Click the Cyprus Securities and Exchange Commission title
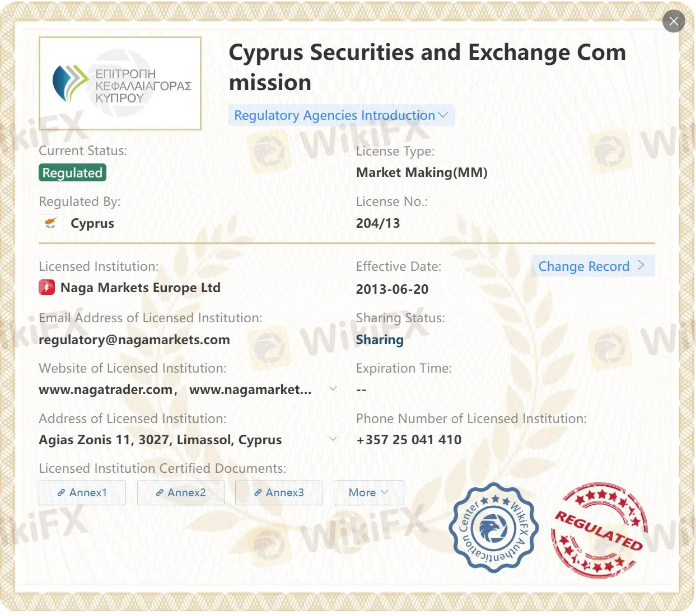Viewport: 696px width, 616px height. pos(427,67)
